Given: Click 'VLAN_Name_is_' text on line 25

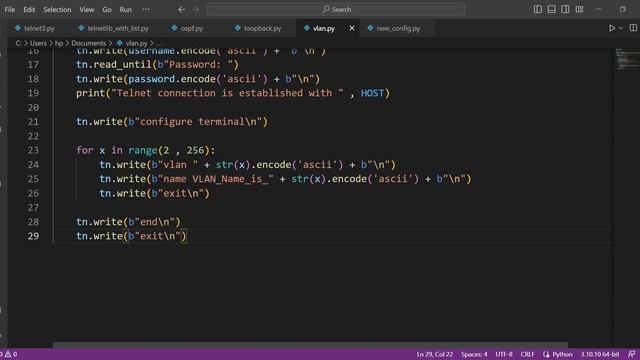Looking at the screenshot, I should pos(230,179).
